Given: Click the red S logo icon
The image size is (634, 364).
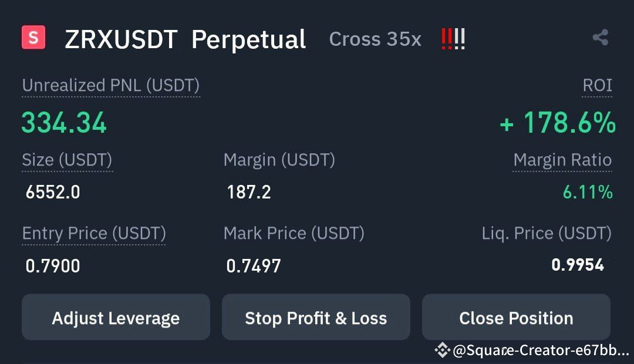Looking at the screenshot, I should pyautogui.click(x=32, y=38).
